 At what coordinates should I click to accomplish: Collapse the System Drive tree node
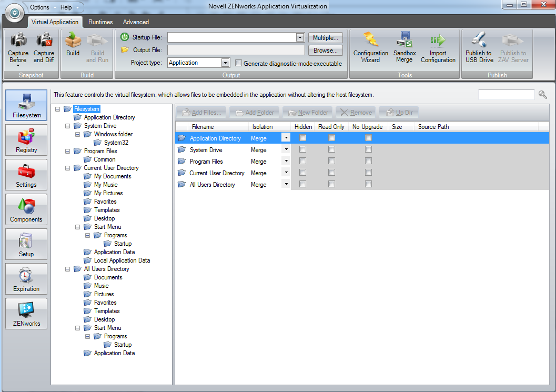click(67, 126)
